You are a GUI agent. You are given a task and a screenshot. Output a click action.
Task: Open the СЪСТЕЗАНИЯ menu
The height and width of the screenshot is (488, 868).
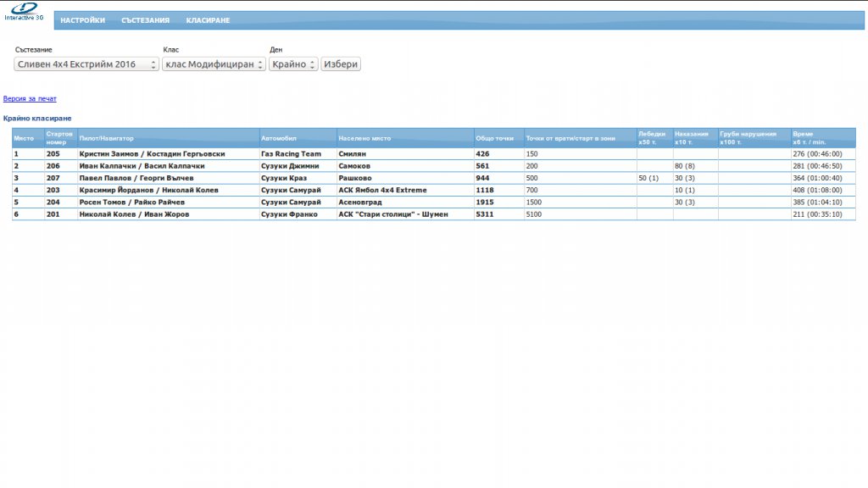[x=145, y=20]
